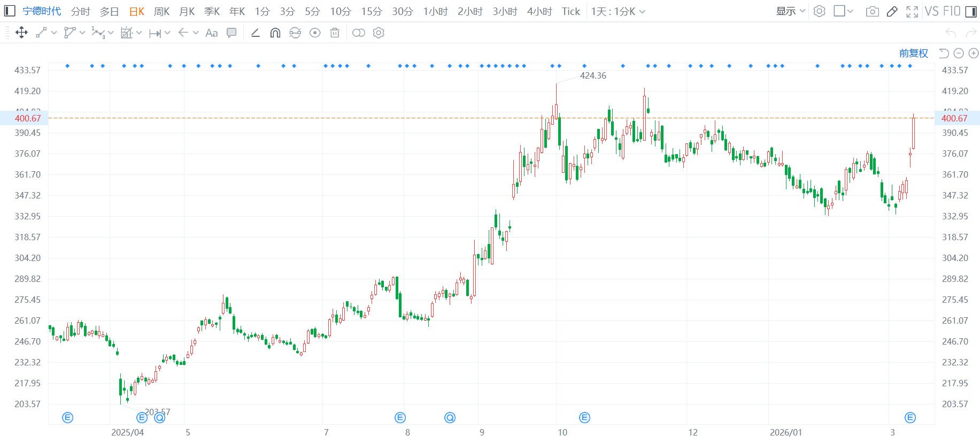
Task: Zoom in chart with plus icon
Action: tap(974, 53)
